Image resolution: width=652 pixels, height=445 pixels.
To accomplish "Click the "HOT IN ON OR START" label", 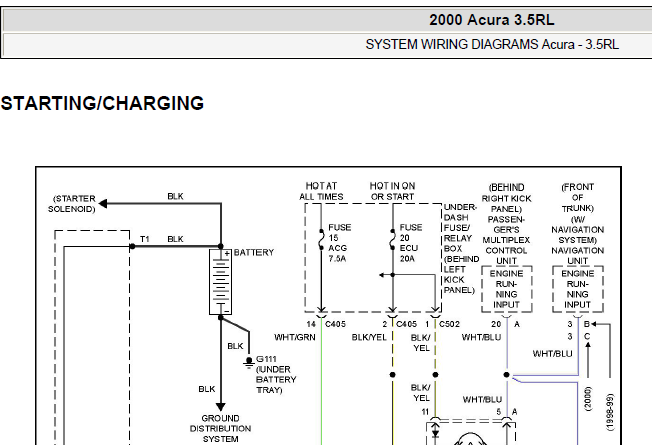I will [x=392, y=191].
